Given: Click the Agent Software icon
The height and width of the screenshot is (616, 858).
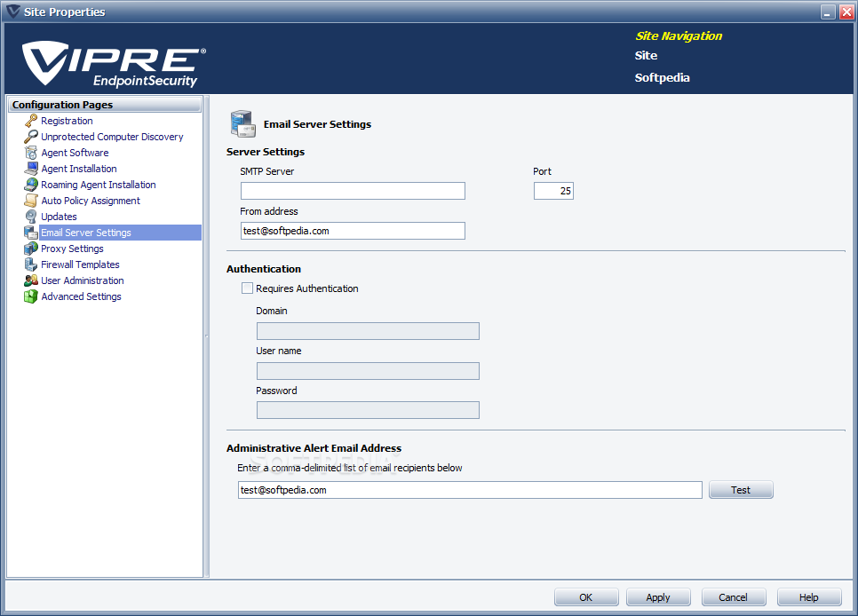Looking at the screenshot, I should [31, 153].
